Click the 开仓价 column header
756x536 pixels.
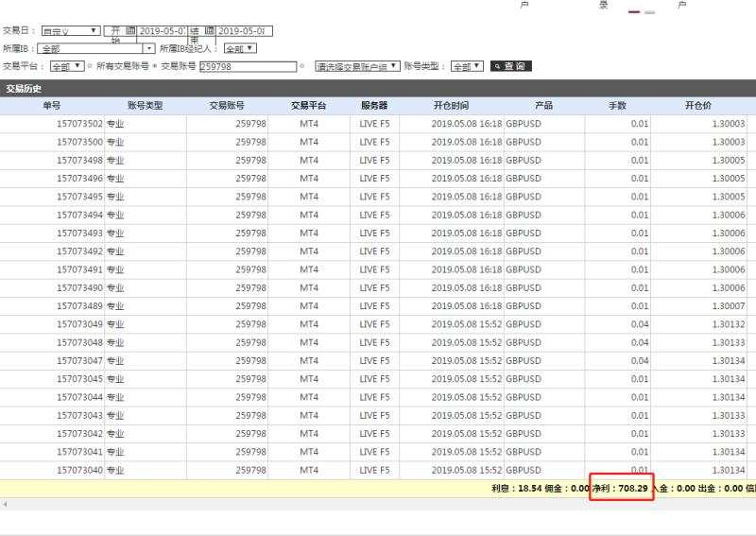coord(698,106)
